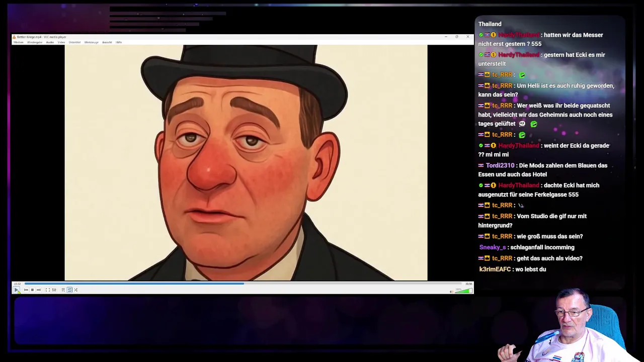
Task: Open the Medien menu
Action: coord(19,42)
